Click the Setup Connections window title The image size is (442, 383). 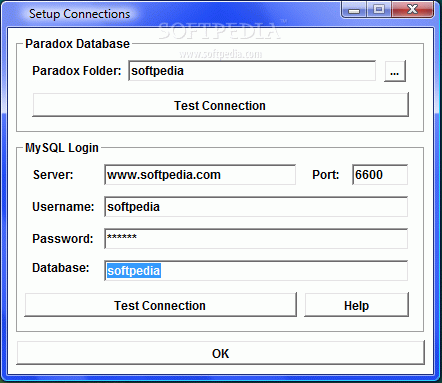79,14
